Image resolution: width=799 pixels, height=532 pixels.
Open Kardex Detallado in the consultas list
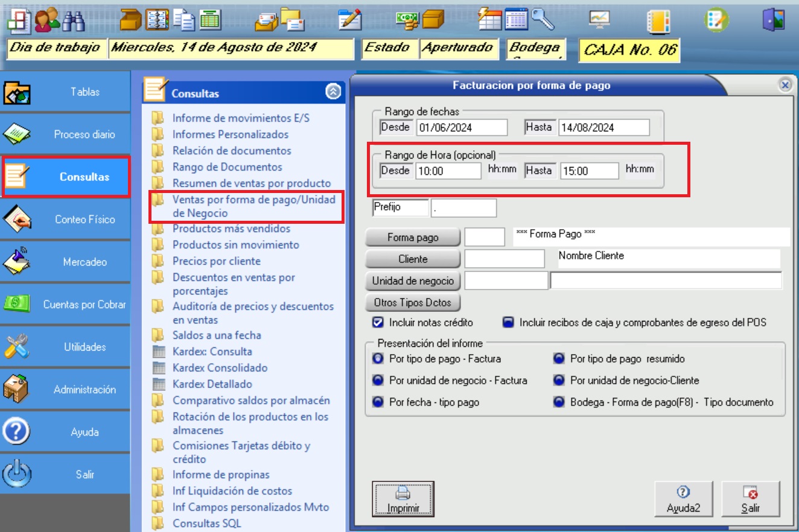[x=212, y=384]
